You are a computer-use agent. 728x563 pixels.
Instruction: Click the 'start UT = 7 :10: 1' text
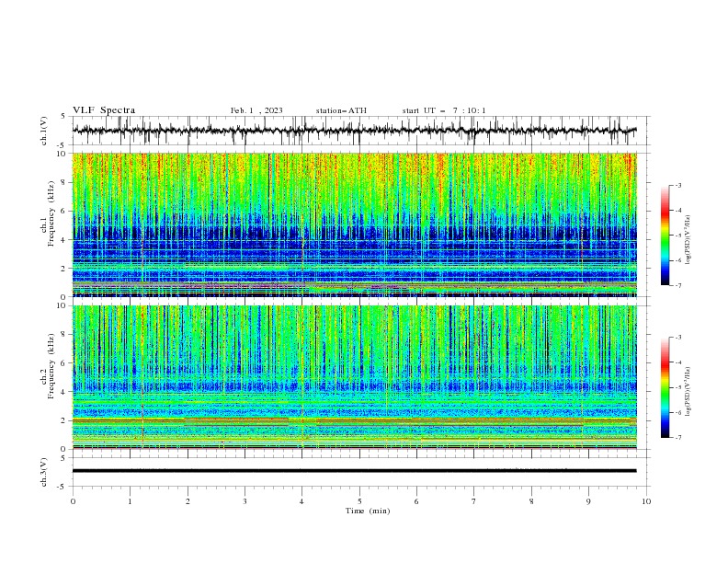(444, 110)
